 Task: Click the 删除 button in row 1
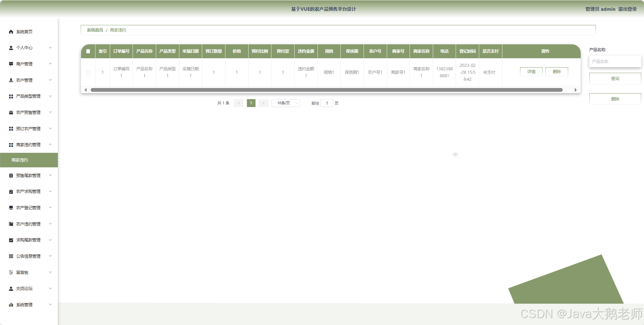[x=557, y=72]
